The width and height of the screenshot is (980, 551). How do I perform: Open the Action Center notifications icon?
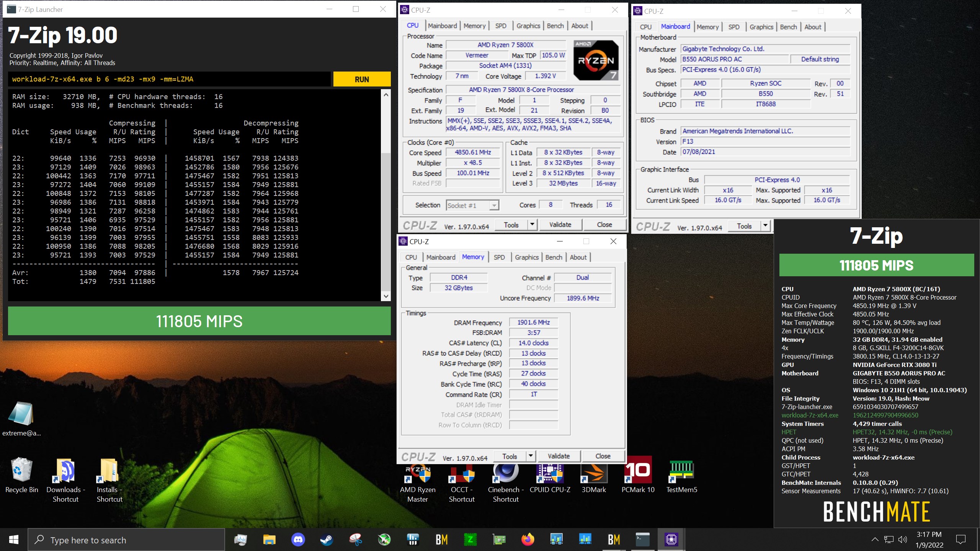click(x=960, y=540)
